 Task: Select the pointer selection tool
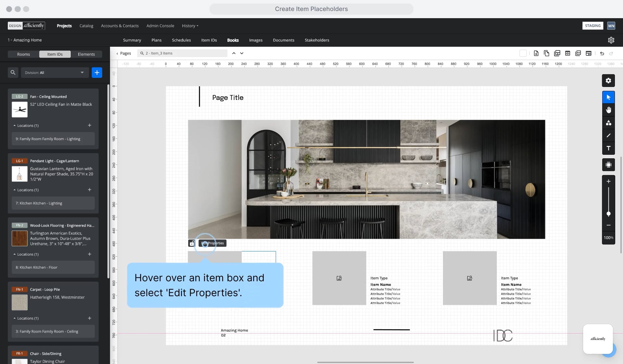(x=608, y=97)
